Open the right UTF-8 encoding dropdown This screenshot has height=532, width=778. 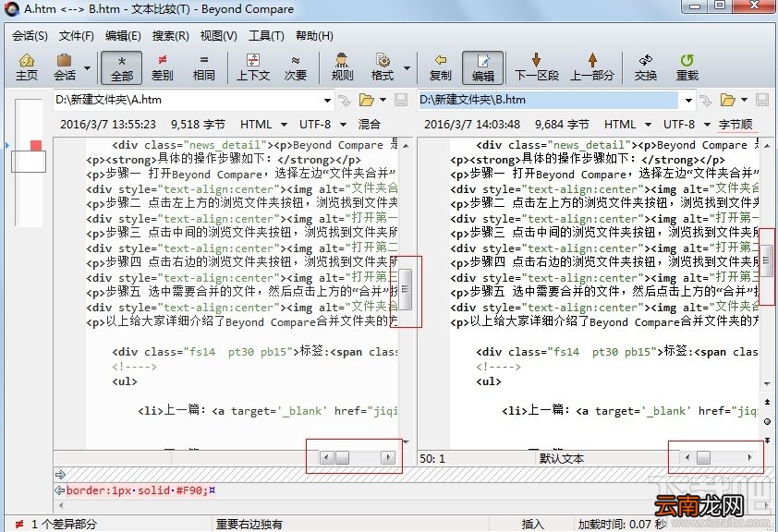click(x=687, y=124)
